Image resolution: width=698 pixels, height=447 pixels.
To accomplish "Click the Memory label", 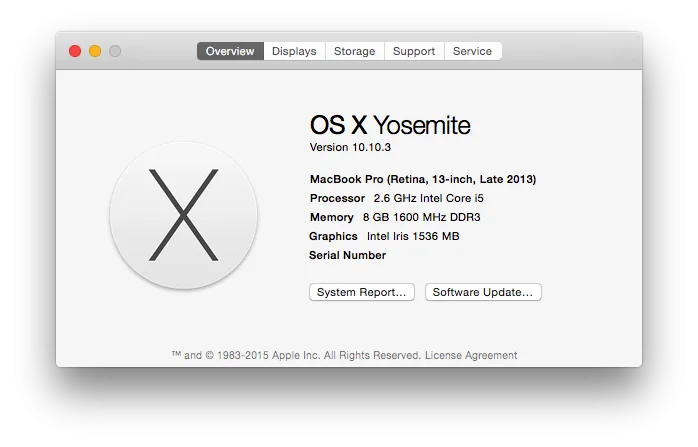I will point(332,217).
